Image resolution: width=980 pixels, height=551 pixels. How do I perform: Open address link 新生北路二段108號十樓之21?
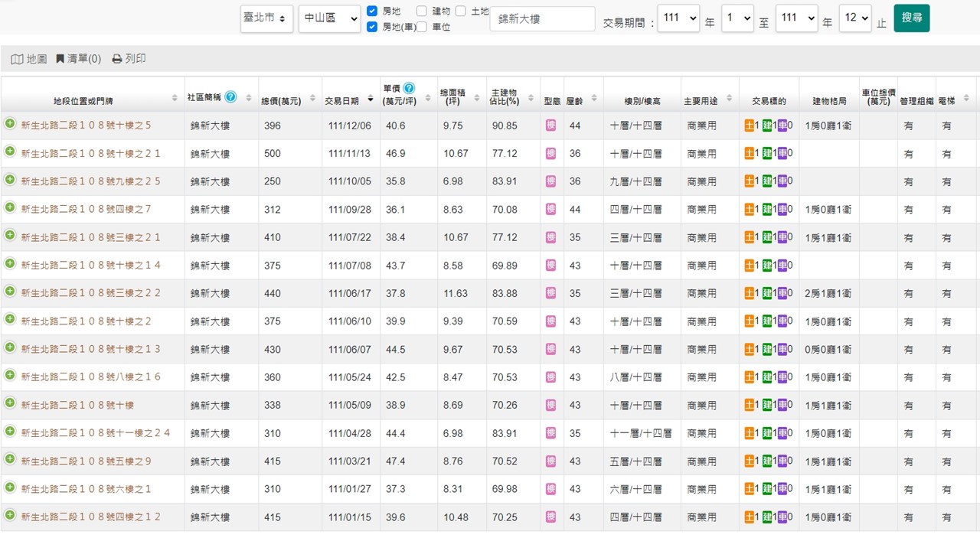(x=90, y=154)
